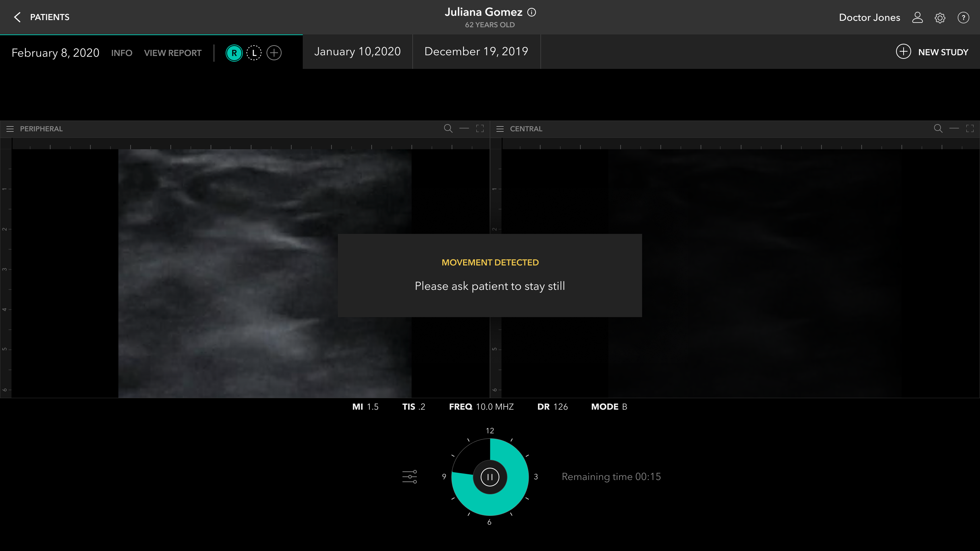Open scan adjustment sliders icon
This screenshot has width=980, height=551.
click(x=410, y=476)
